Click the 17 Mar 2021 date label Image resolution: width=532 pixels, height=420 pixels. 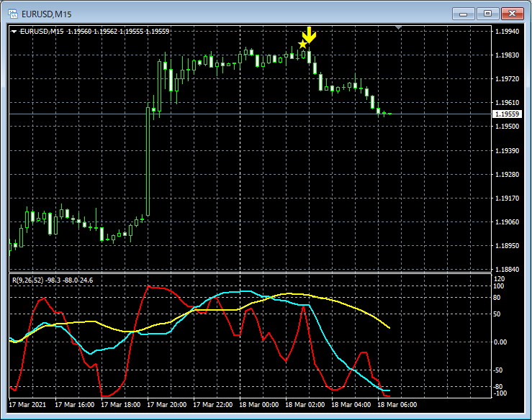27,405
